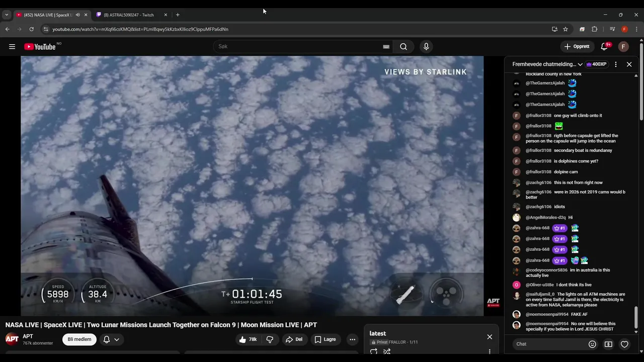
Task: Open the YouTube guide hamburger menu
Action: [x=12, y=47]
